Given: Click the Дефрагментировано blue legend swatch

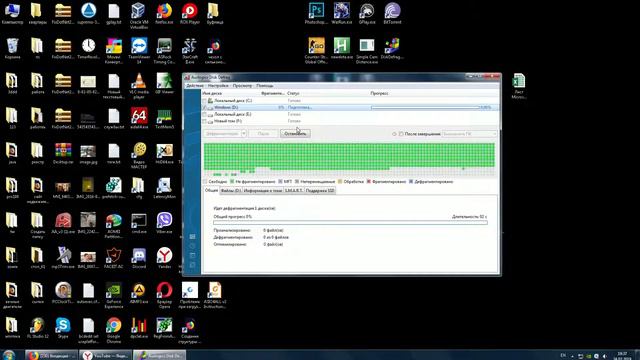Looking at the screenshot, I should click(411, 182).
